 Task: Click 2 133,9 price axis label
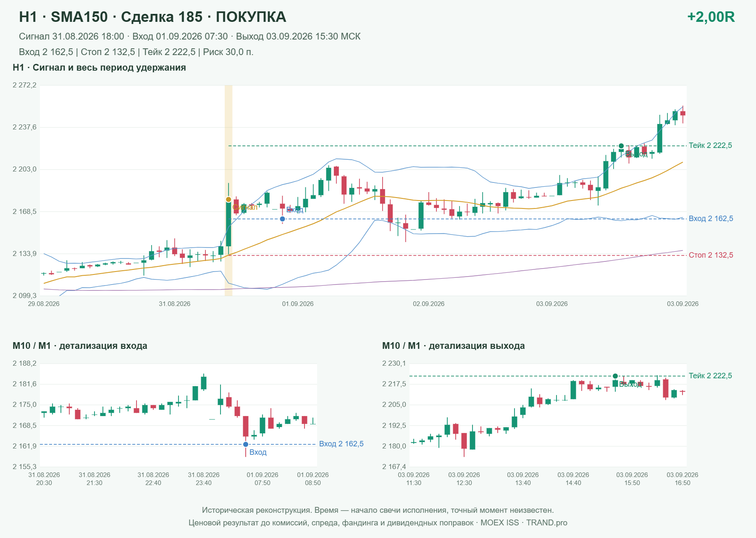coord(24,254)
